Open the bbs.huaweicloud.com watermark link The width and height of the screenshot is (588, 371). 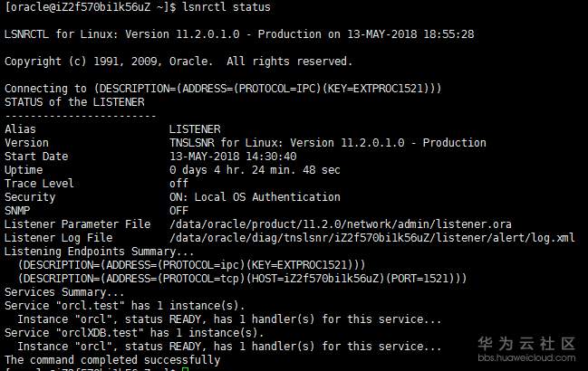(527, 359)
